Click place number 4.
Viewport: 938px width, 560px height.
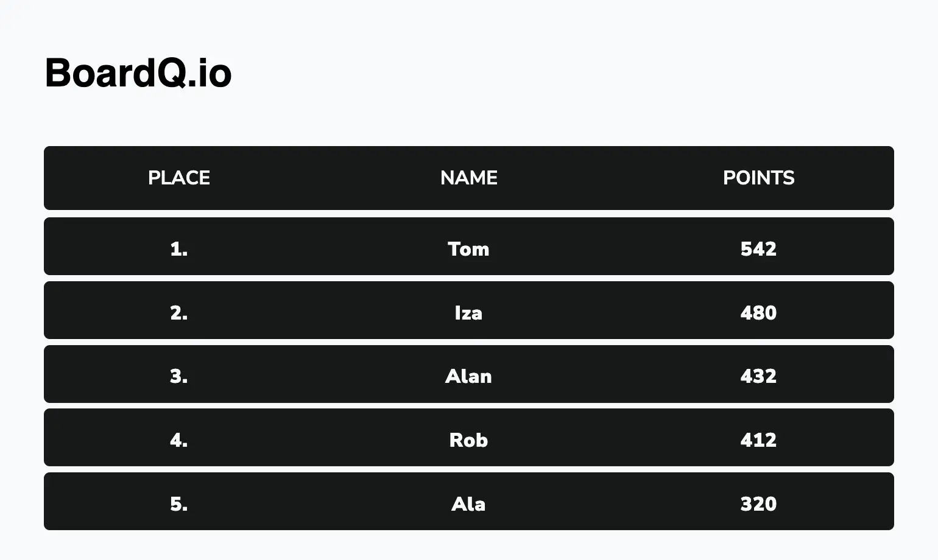[179, 440]
